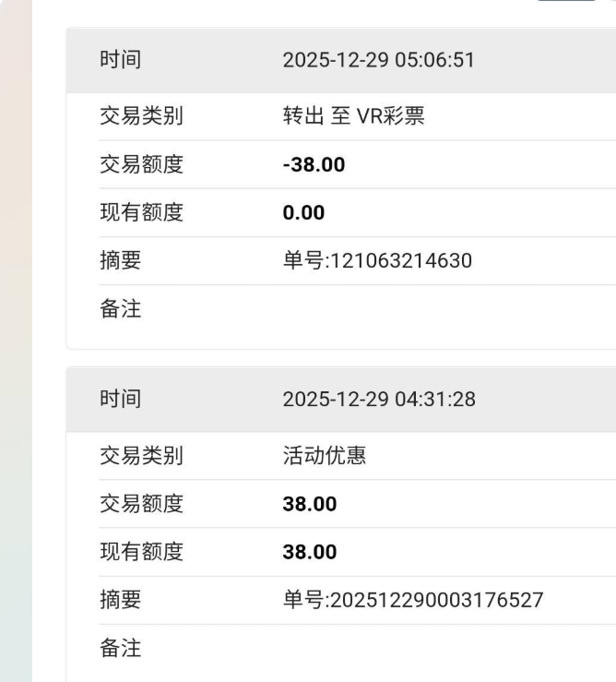Image resolution: width=616 pixels, height=682 pixels.
Task: Click the 交易类别 label beside 转出 至 VR彩票
Action: coord(140,116)
